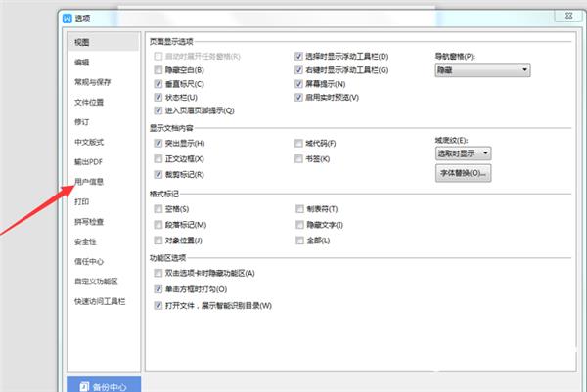The height and width of the screenshot is (392, 587).
Task: Enable the 正文边框(X) checkbox
Action: 158,159
